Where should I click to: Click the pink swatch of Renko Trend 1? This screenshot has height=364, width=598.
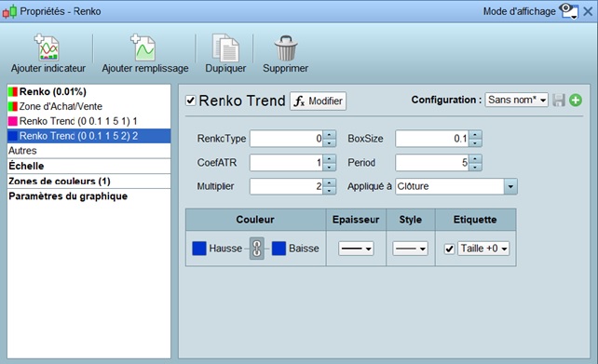tap(13, 121)
